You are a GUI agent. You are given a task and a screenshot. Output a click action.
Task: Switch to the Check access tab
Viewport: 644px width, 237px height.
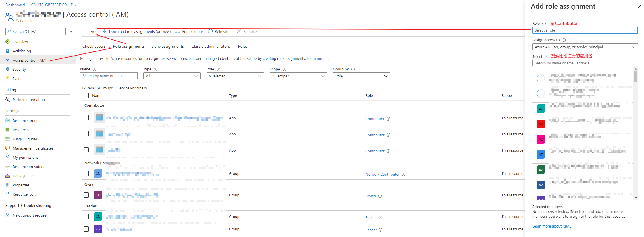[94, 46]
